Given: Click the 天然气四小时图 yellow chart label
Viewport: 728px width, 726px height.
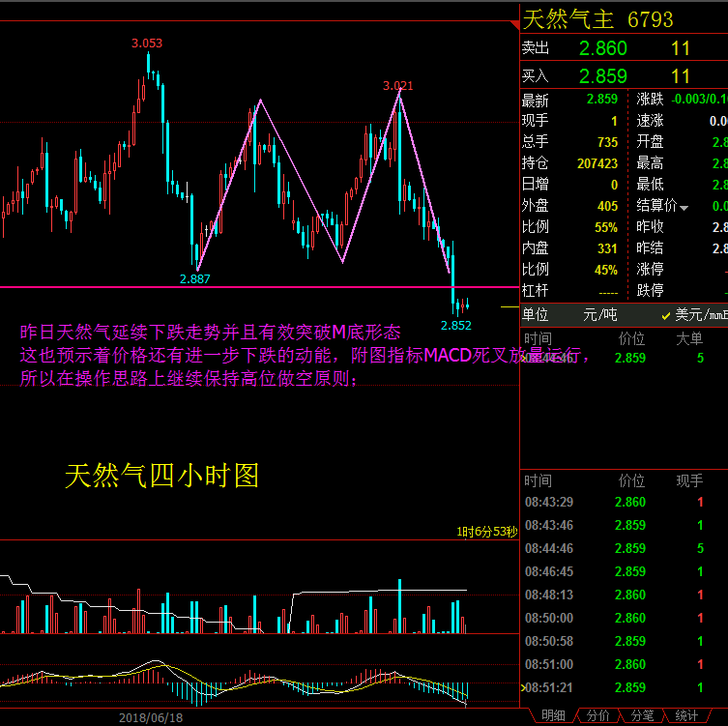Looking at the screenshot, I should pyautogui.click(x=161, y=476).
